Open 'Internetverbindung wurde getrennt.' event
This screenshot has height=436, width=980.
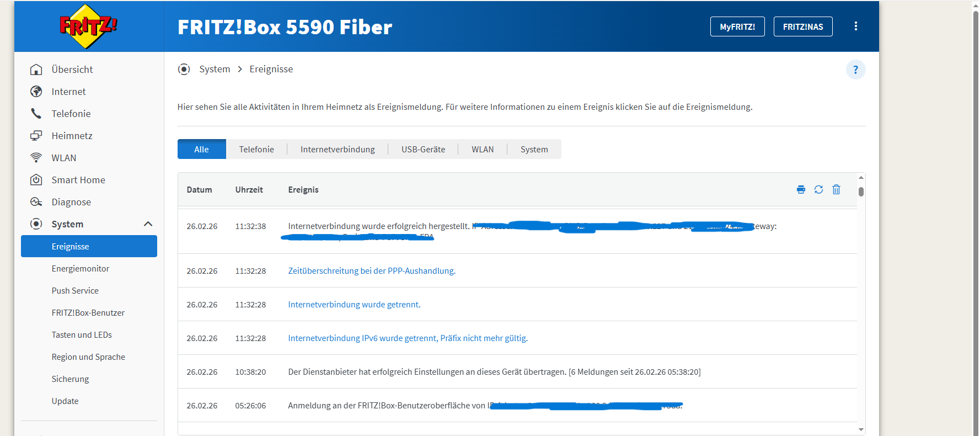354,305
